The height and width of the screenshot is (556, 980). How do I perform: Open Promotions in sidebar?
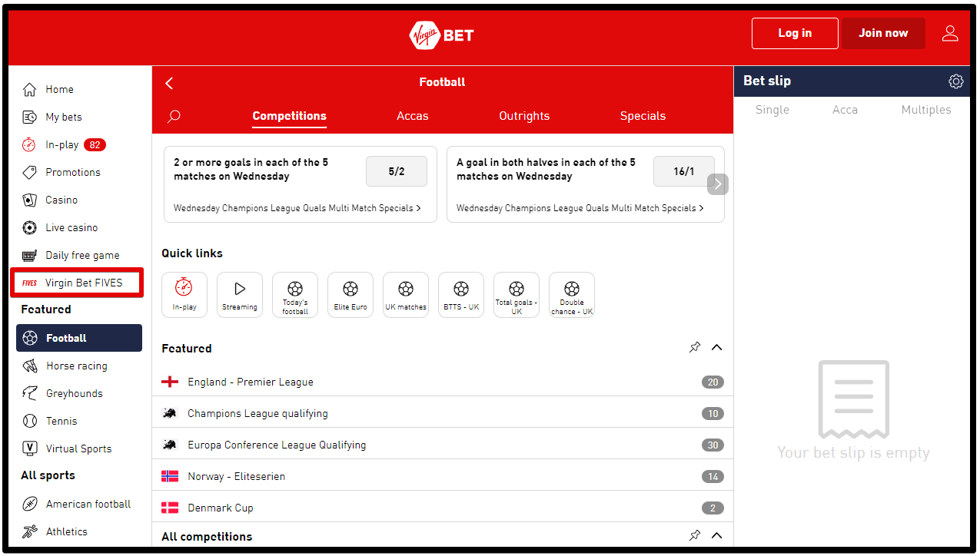tap(78, 173)
